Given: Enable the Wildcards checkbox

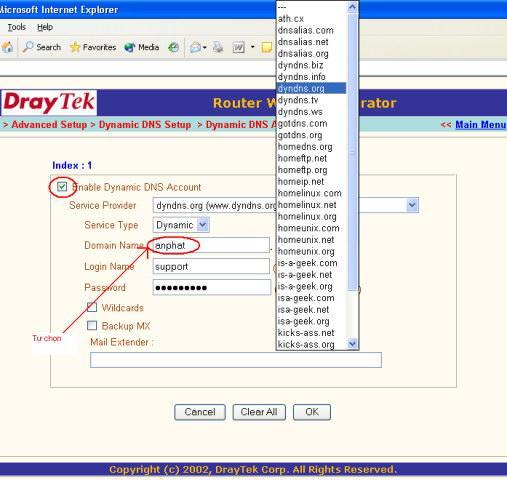Looking at the screenshot, I should tap(92, 307).
